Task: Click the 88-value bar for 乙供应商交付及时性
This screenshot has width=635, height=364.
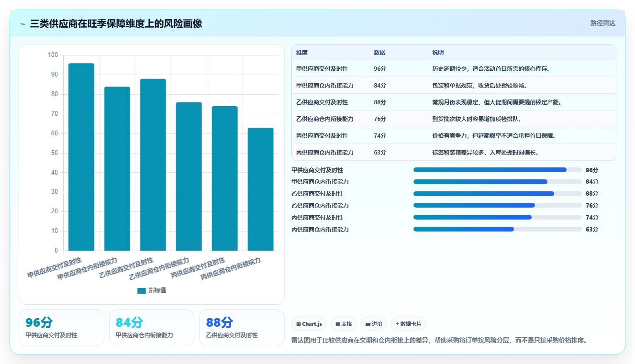Action: coord(153,165)
